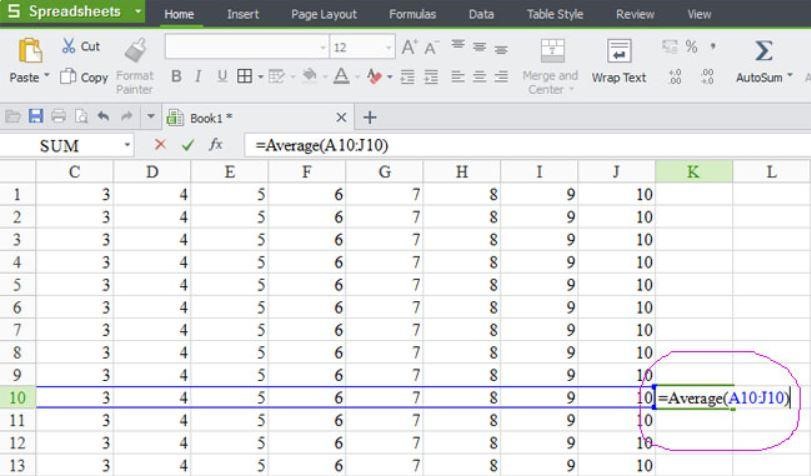Click the Cut scissors icon
The width and height of the screenshot is (811, 476).
pyautogui.click(x=69, y=47)
